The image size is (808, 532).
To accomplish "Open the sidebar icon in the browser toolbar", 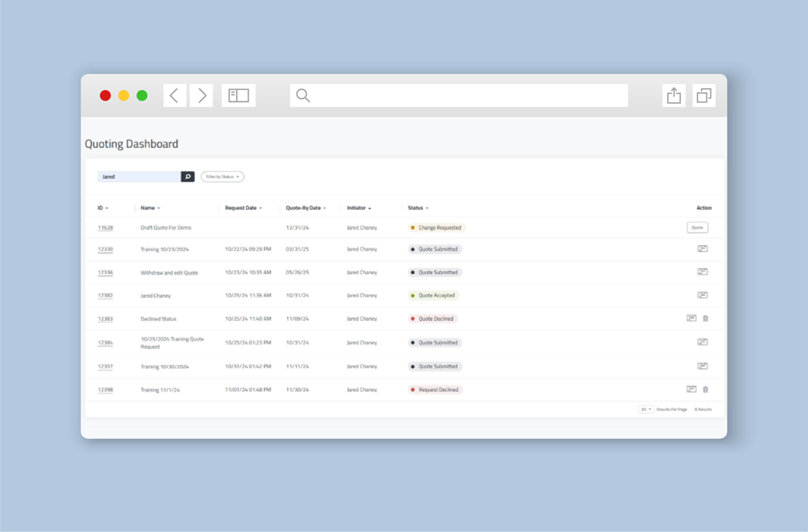I will point(239,95).
